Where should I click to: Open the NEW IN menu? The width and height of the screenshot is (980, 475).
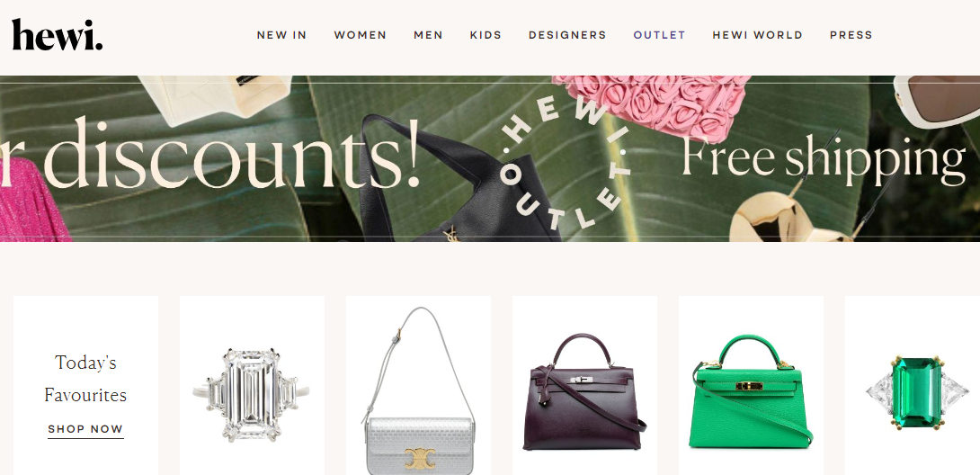click(x=282, y=35)
